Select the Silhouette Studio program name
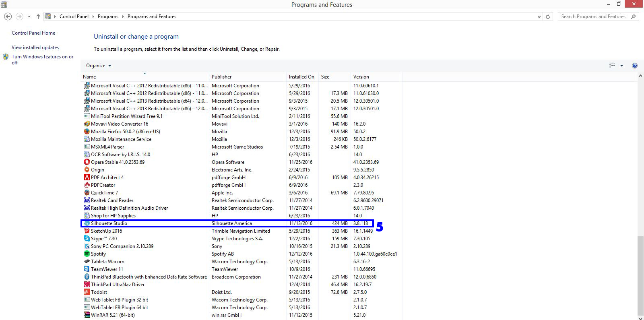The height and width of the screenshot is (320, 644). click(109, 223)
